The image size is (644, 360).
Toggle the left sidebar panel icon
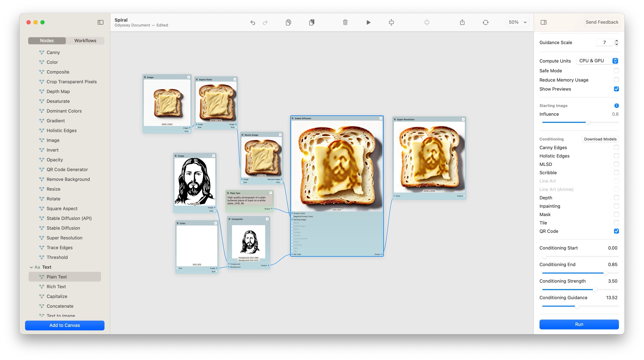(100, 22)
